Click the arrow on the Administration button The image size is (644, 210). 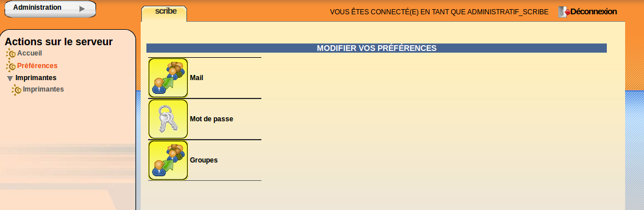(x=82, y=9)
